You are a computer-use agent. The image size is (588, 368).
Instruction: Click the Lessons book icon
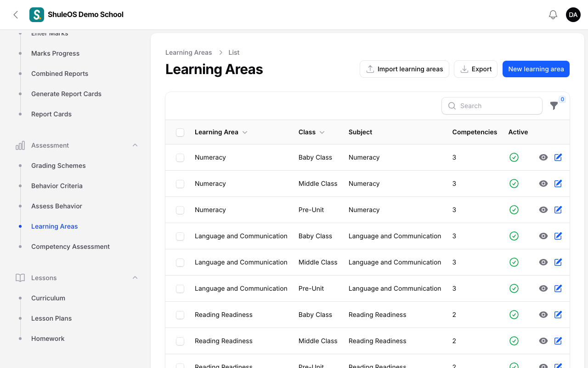(x=20, y=278)
